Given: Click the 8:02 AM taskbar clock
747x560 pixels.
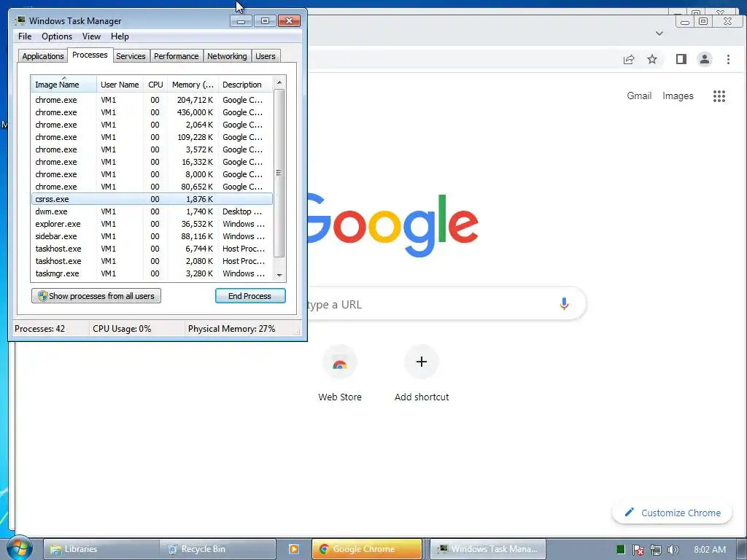Looking at the screenshot, I should coord(710,550).
